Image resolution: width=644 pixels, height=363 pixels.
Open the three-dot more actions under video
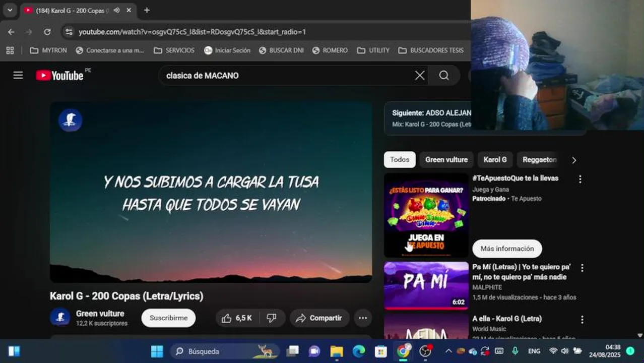click(x=363, y=318)
